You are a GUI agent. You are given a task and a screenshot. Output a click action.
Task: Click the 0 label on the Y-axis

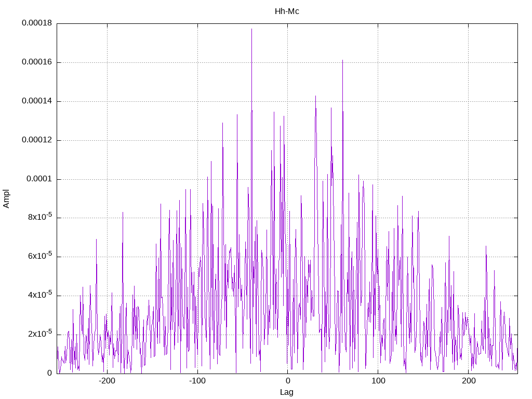click(x=49, y=373)
